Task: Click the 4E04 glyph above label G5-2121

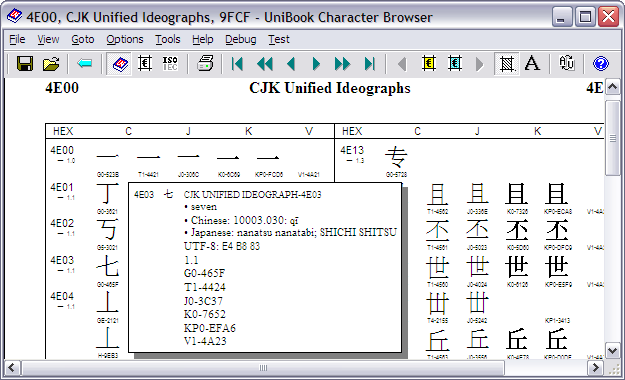Action: tap(108, 302)
